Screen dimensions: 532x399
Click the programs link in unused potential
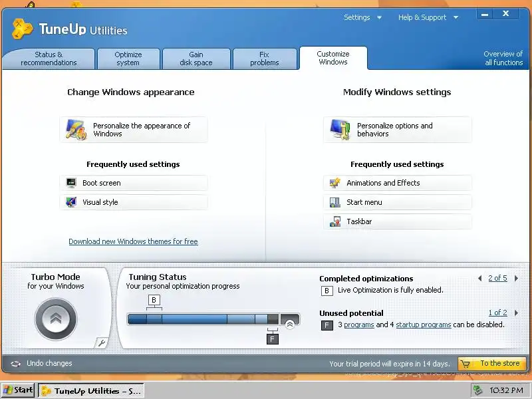point(359,325)
